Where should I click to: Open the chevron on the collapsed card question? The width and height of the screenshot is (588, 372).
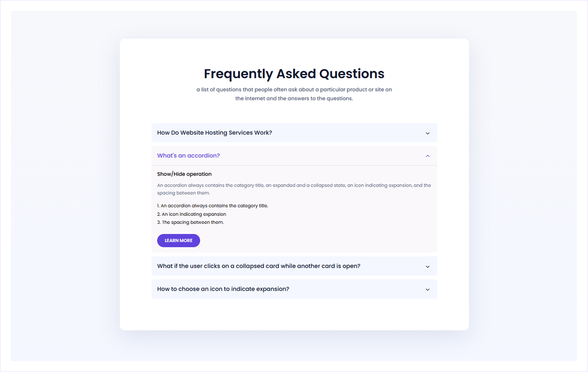427,266
